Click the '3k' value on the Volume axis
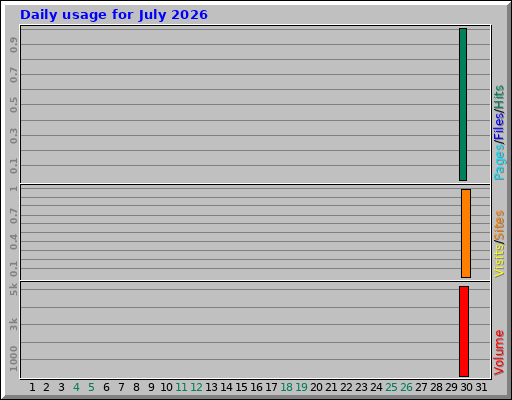Viewport: 512px width, 400px height. [x=13, y=324]
